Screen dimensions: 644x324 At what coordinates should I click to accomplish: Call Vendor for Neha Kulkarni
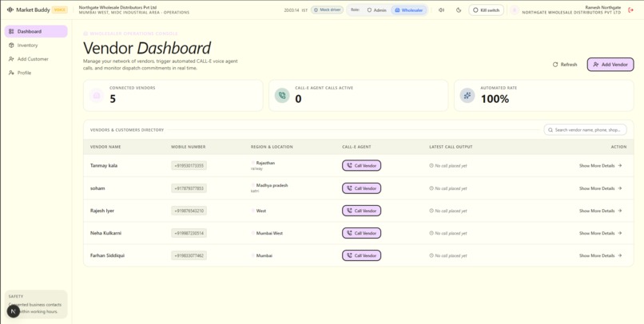[361, 233]
